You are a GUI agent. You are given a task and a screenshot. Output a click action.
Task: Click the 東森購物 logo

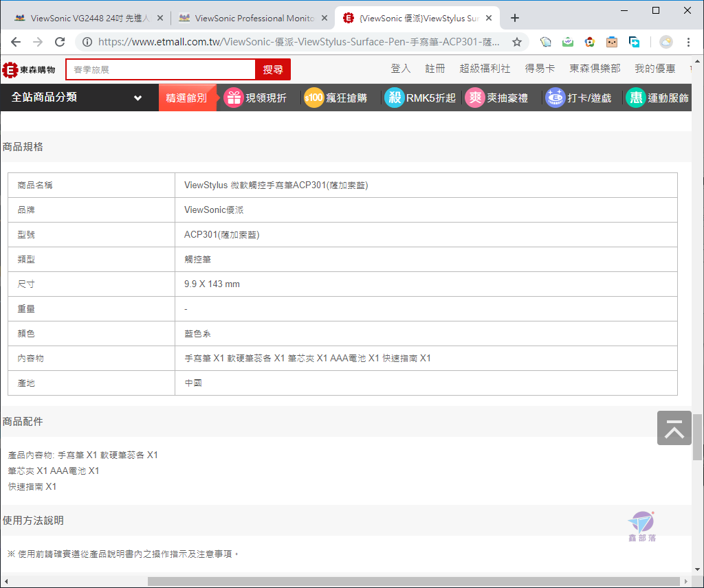coord(29,70)
